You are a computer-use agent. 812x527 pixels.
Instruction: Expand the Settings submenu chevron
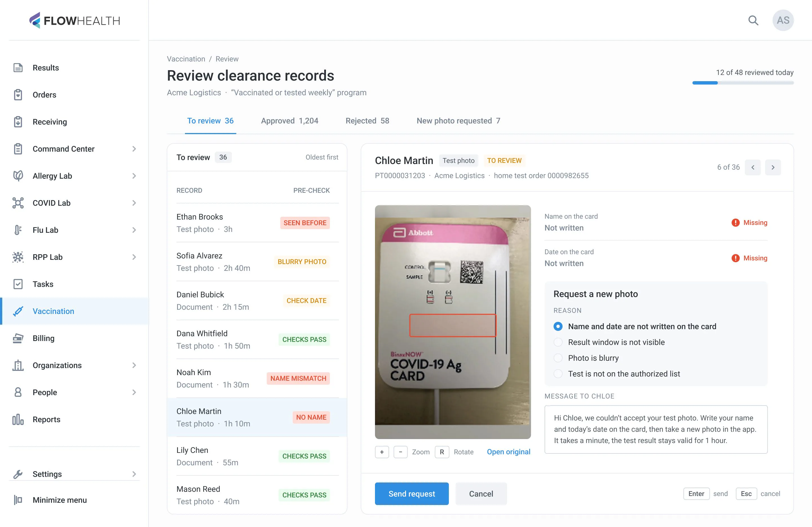(x=134, y=474)
